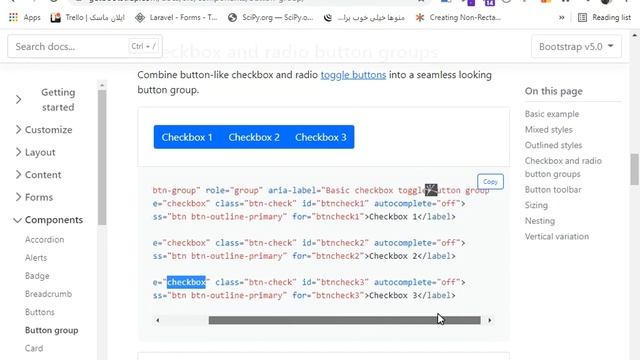Screen dimensions: 640x360
Task: Jump to Nesting section
Action: tap(540, 221)
